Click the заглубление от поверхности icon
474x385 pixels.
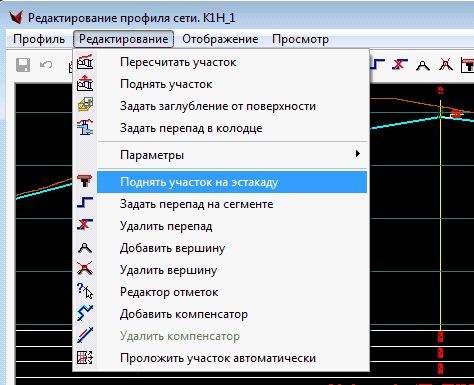click(85, 105)
